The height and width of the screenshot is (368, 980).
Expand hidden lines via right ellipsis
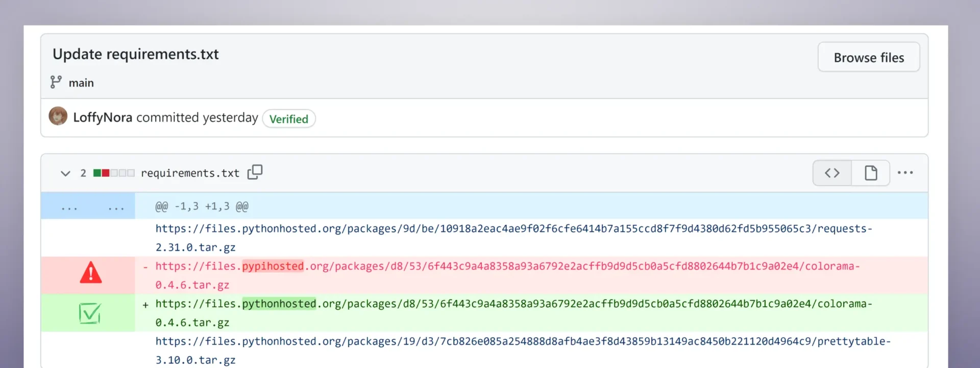click(116, 207)
